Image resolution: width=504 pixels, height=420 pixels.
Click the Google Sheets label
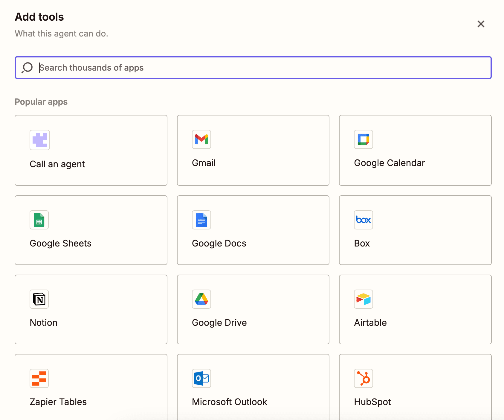[61, 243]
